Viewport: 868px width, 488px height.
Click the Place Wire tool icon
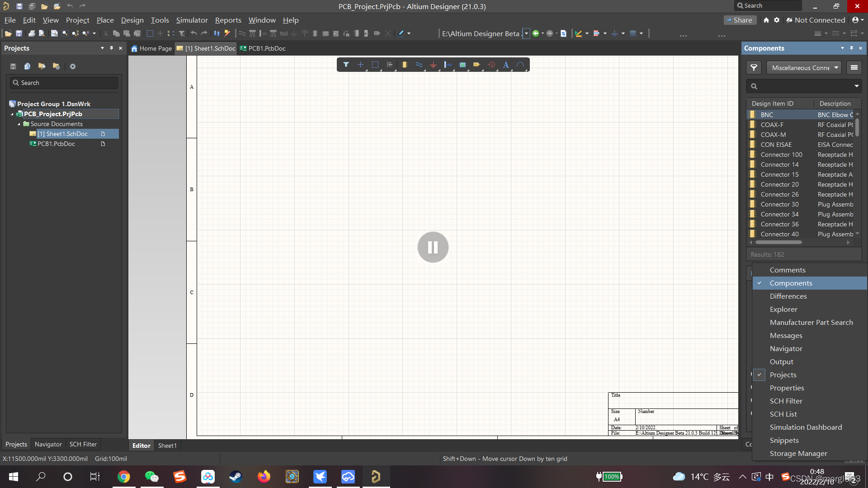419,65
